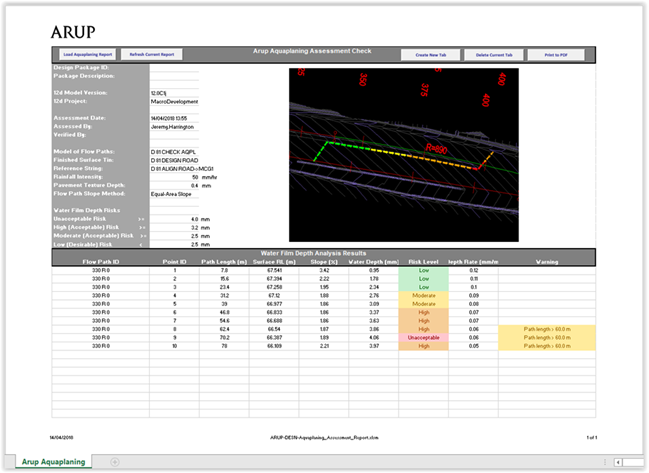This screenshot has width=649, height=473.
Task: Select the Assessed By value Jeremy.Harrington
Action: tap(174, 127)
